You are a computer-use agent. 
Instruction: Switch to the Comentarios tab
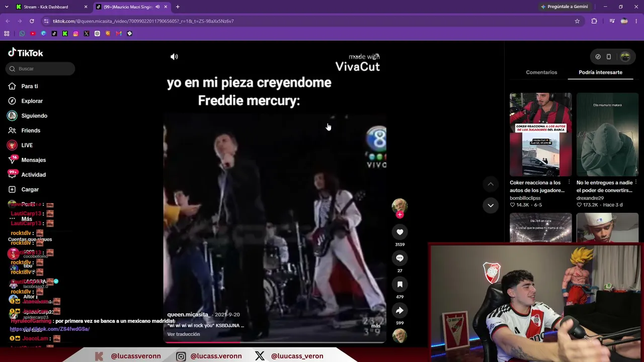pos(541,72)
